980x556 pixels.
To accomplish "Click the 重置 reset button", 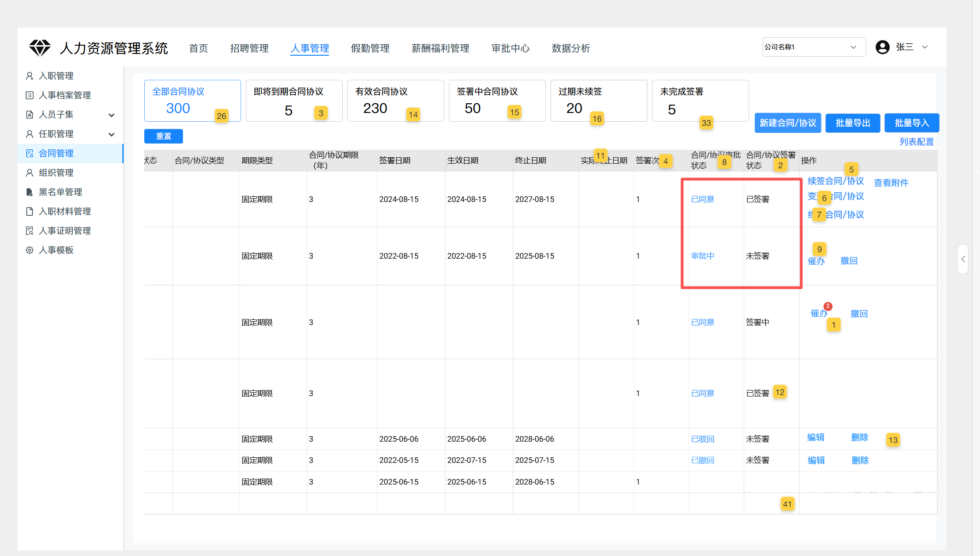I will click(x=163, y=136).
